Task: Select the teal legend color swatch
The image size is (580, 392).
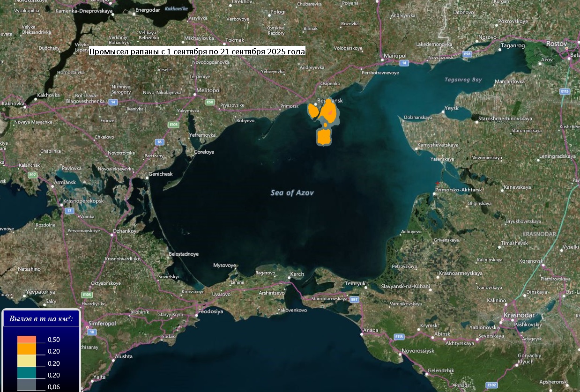Action: pyautogui.click(x=27, y=375)
